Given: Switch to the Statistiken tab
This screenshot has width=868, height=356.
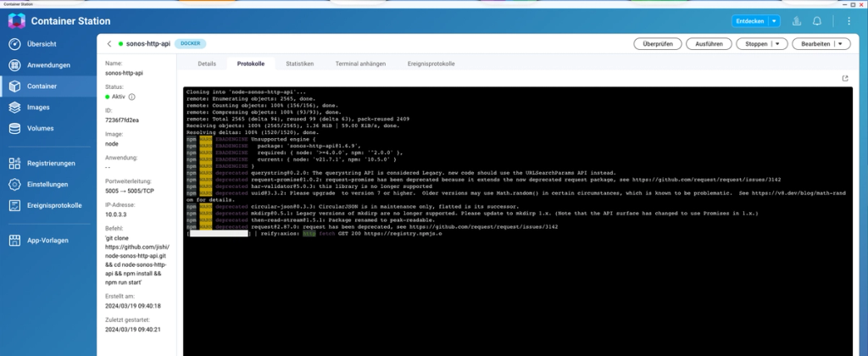Looking at the screenshot, I should coord(300,64).
